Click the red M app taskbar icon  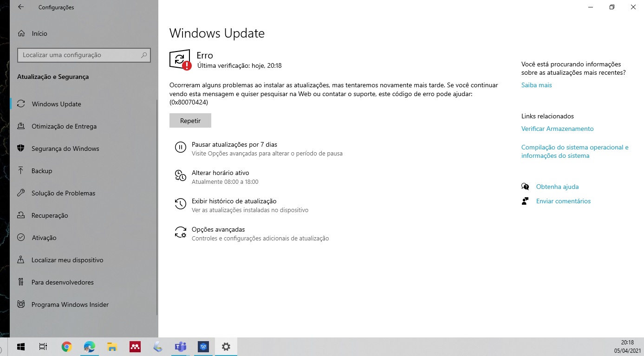click(135, 347)
